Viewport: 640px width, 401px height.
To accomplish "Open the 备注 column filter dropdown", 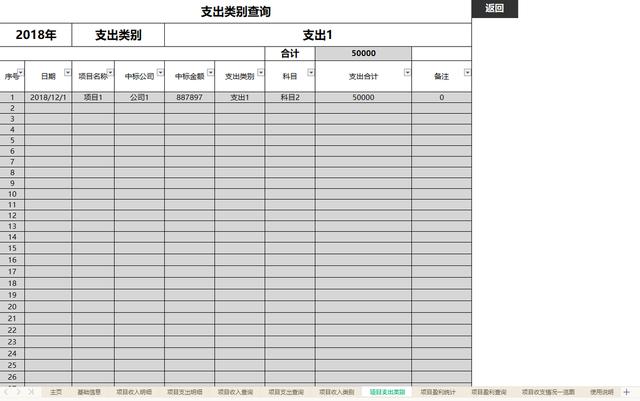I will pyautogui.click(x=467, y=72).
